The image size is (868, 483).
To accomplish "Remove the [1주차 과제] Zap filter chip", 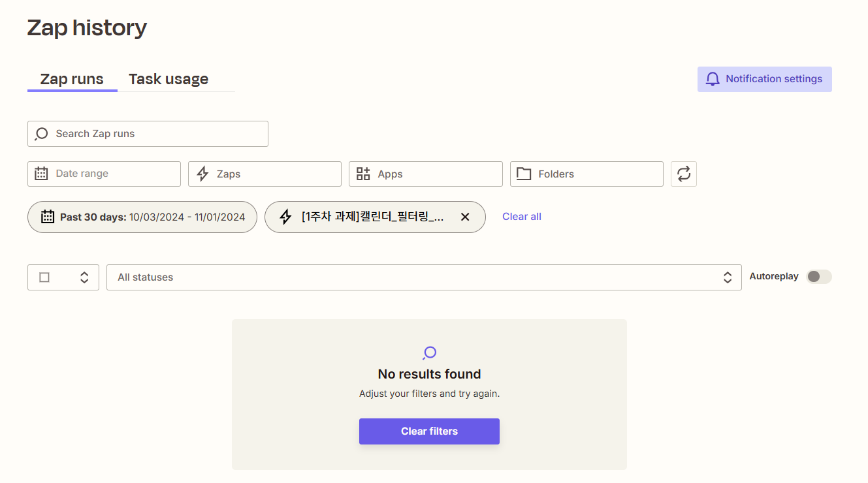I will [x=465, y=217].
